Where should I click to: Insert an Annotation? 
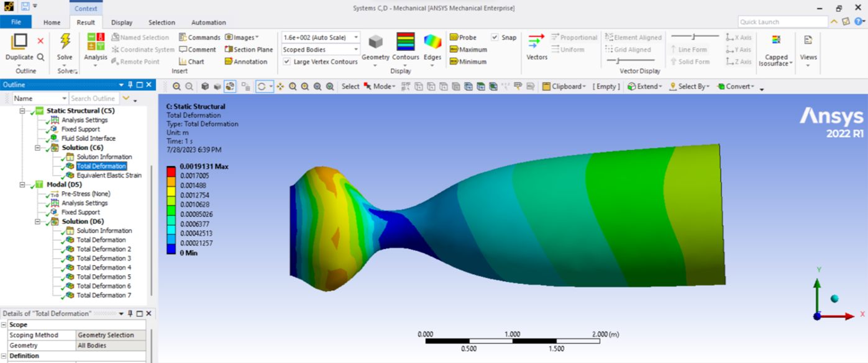pyautogui.click(x=246, y=61)
